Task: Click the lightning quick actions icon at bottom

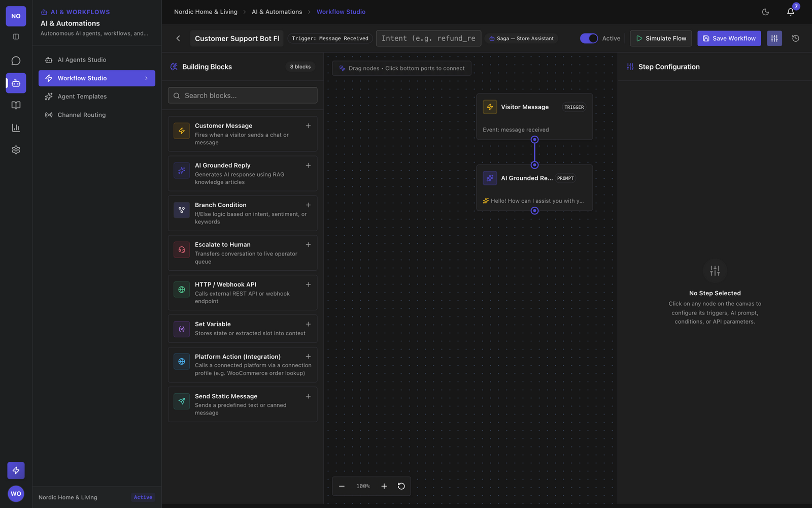Action: (16, 470)
